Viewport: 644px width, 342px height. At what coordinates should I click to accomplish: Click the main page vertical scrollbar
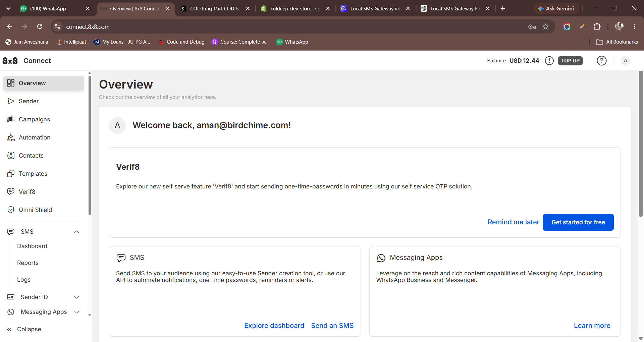[x=641, y=144]
